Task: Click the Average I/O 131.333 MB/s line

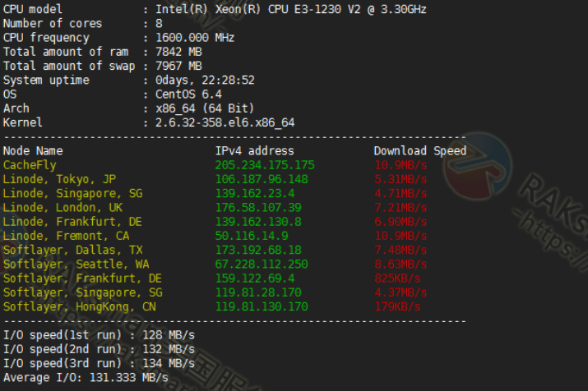Action: click(x=86, y=378)
